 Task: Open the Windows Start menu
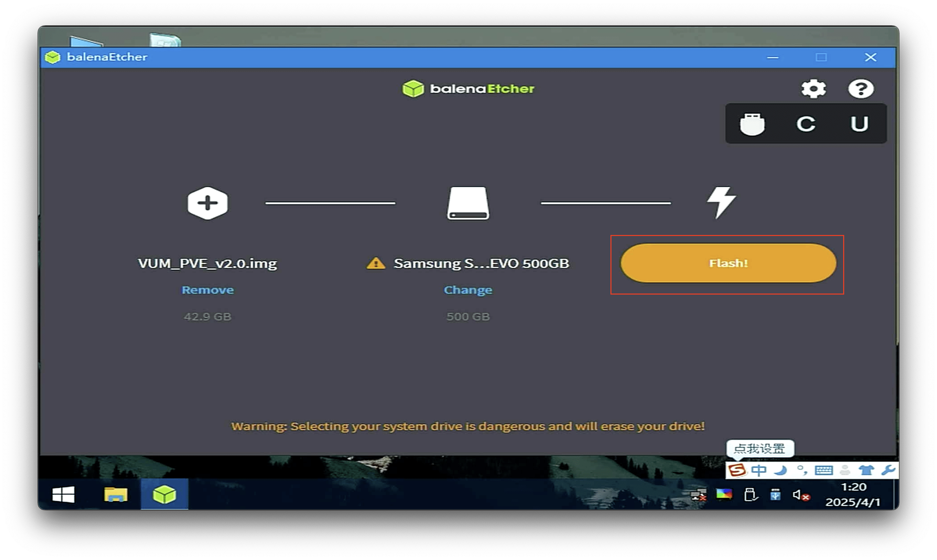tap(63, 494)
